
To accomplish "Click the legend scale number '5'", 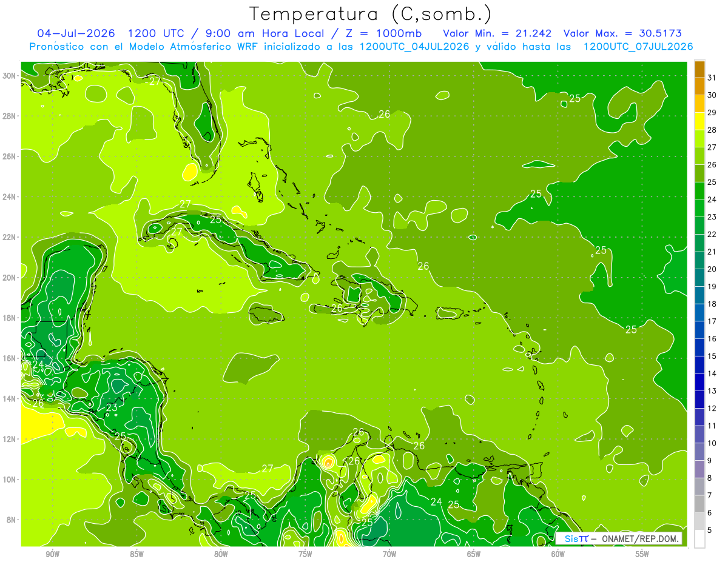I will [710, 530].
